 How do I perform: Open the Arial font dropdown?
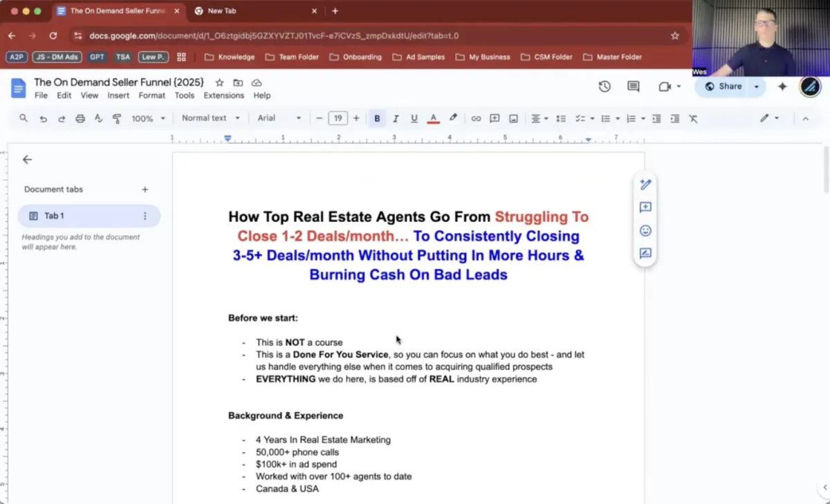click(279, 118)
